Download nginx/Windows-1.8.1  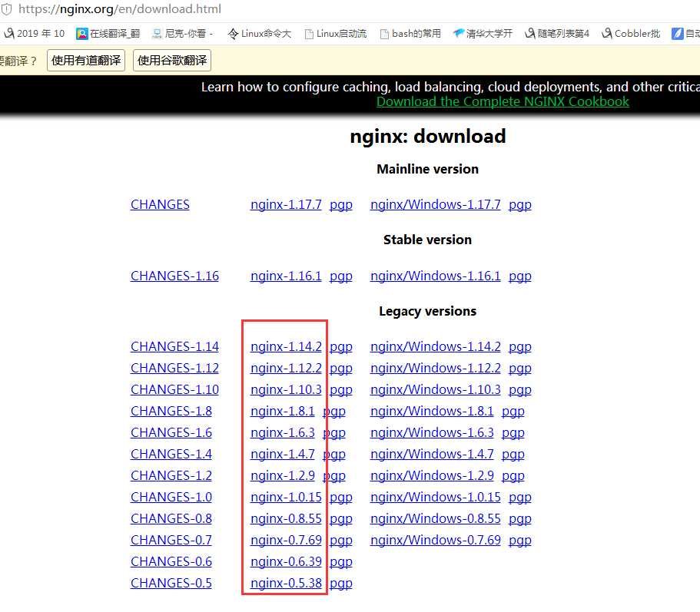432,411
